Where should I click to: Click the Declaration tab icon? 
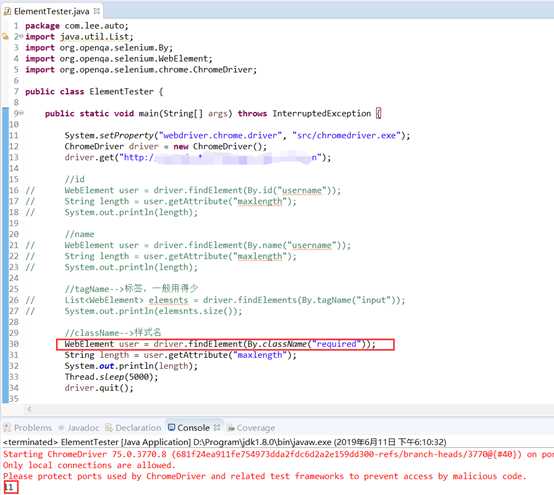(x=108, y=428)
